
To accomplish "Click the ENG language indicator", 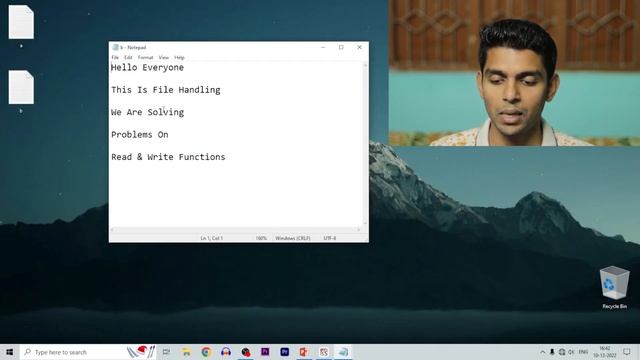I will point(583,352).
